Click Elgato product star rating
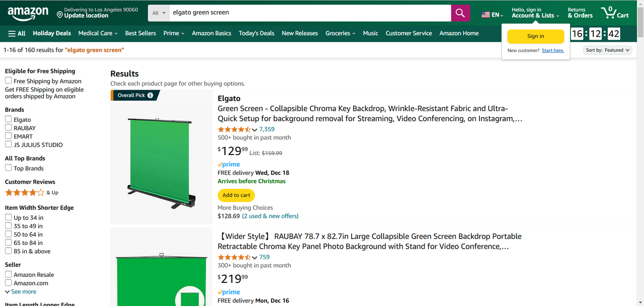This screenshot has height=306, width=644. tap(234, 129)
